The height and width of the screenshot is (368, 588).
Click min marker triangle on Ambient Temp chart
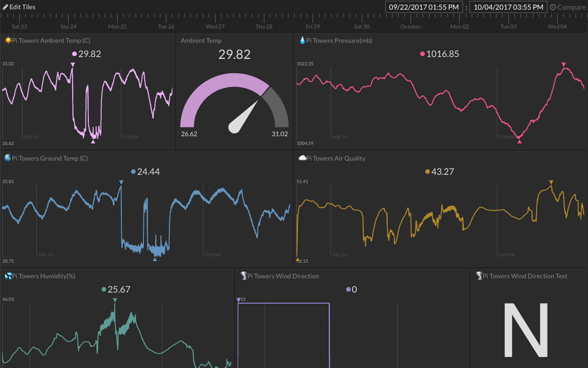(x=93, y=142)
